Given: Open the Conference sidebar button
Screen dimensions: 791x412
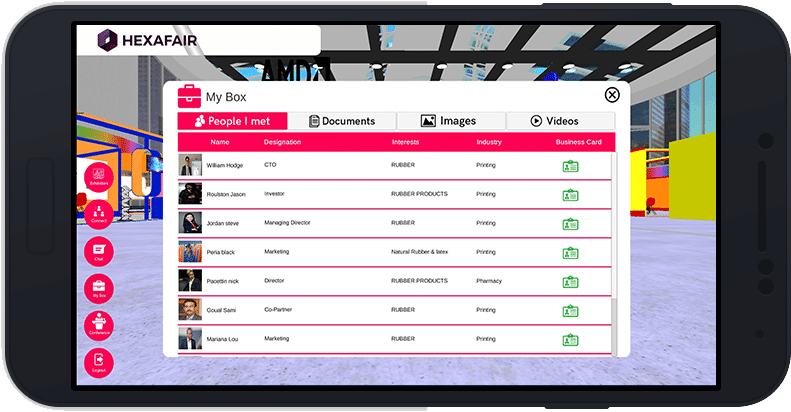Looking at the screenshot, I should tap(99, 326).
